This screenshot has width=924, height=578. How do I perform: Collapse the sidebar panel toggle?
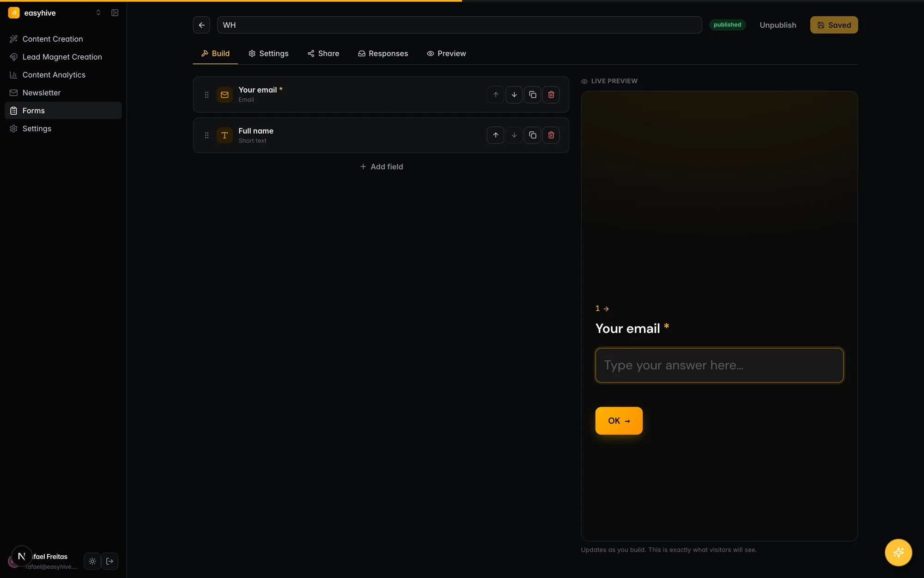(115, 13)
